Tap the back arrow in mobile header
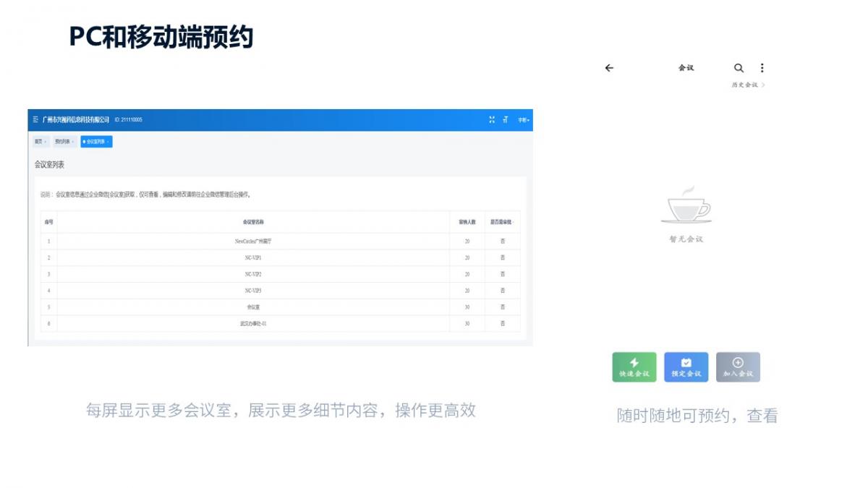This screenshot has width=868, height=488. [609, 68]
